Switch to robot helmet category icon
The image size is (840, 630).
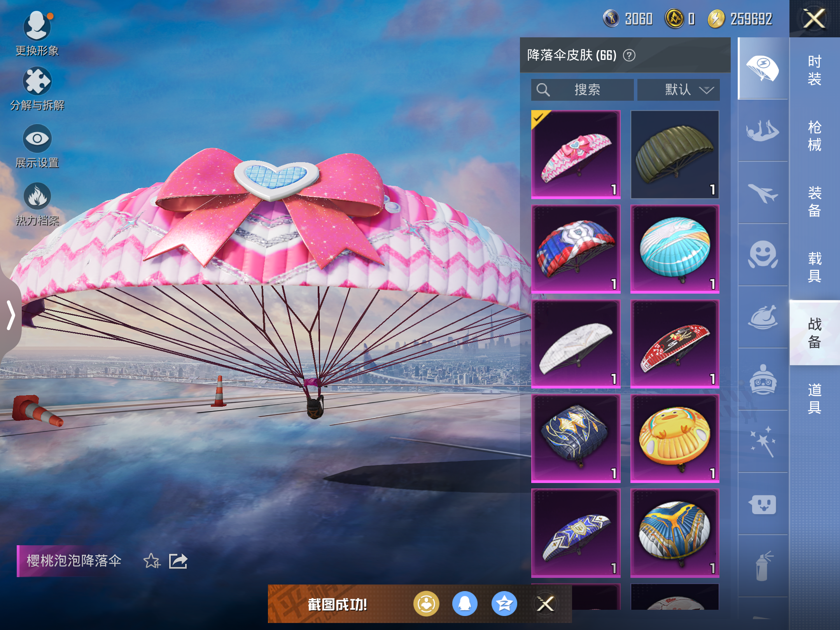click(x=763, y=380)
